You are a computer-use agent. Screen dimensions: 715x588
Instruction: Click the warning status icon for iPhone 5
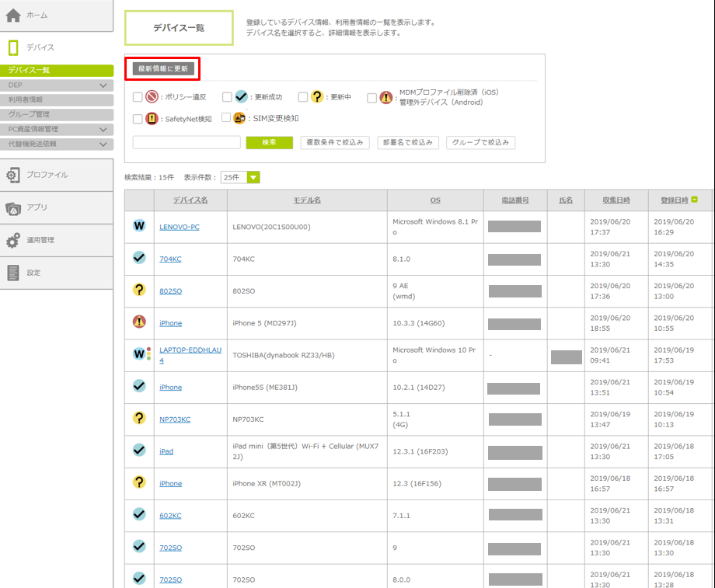(x=139, y=322)
